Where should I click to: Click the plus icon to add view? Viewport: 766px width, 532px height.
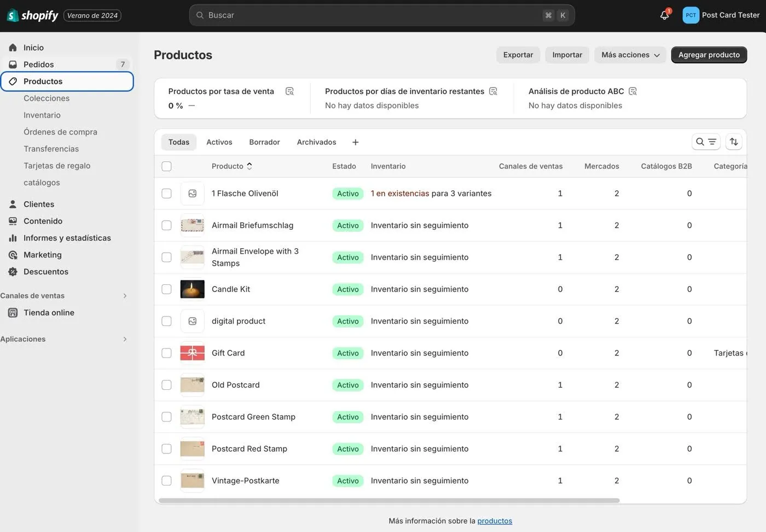coord(355,142)
